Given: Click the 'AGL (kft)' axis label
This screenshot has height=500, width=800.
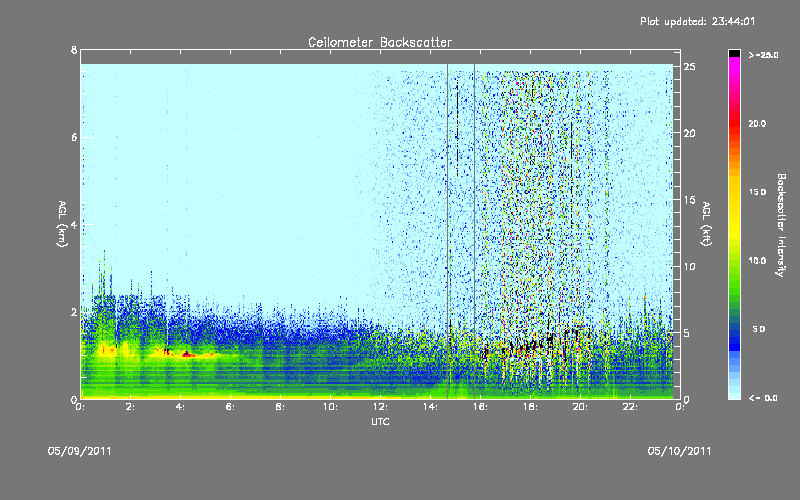Looking at the screenshot, I should tap(707, 224).
